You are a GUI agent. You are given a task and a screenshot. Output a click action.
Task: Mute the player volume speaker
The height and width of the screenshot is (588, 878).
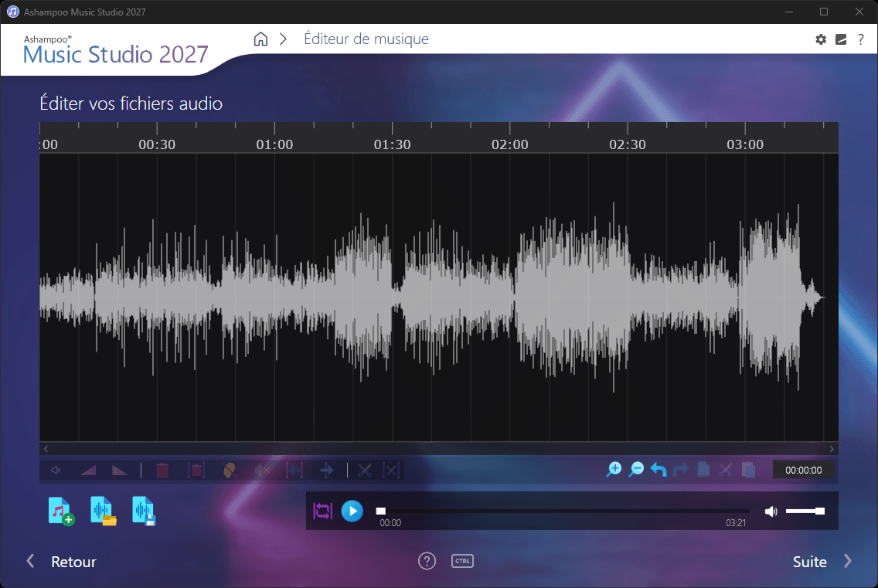(771, 511)
